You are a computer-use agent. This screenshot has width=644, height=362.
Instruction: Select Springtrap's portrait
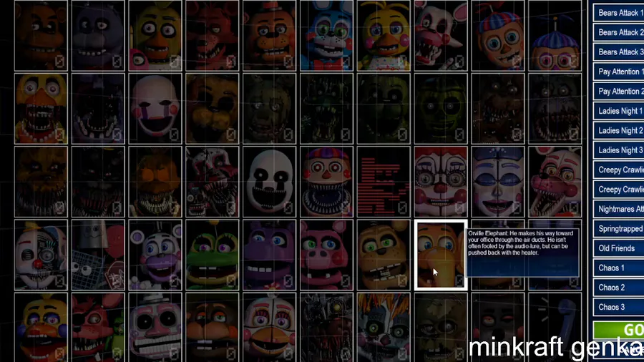(x=269, y=109)
